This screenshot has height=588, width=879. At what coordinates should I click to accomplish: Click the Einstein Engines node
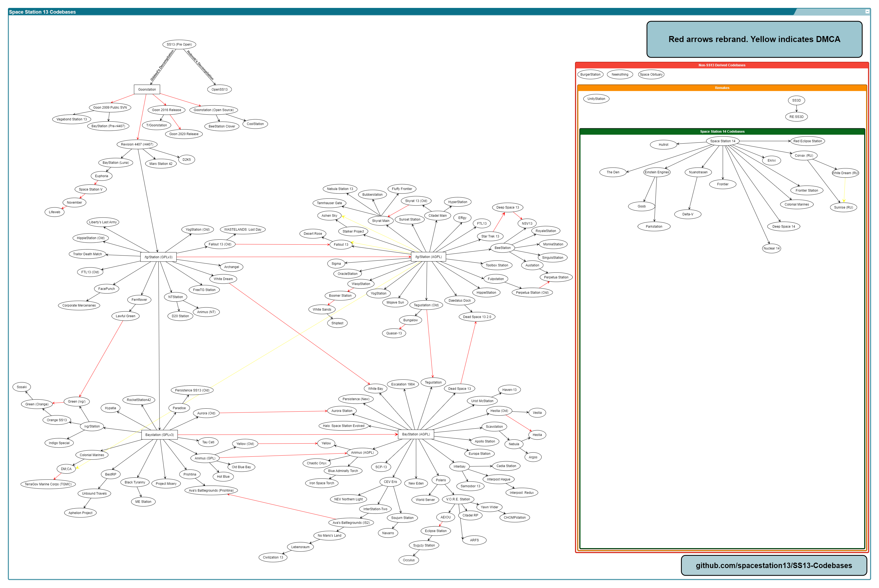point(657,173)
